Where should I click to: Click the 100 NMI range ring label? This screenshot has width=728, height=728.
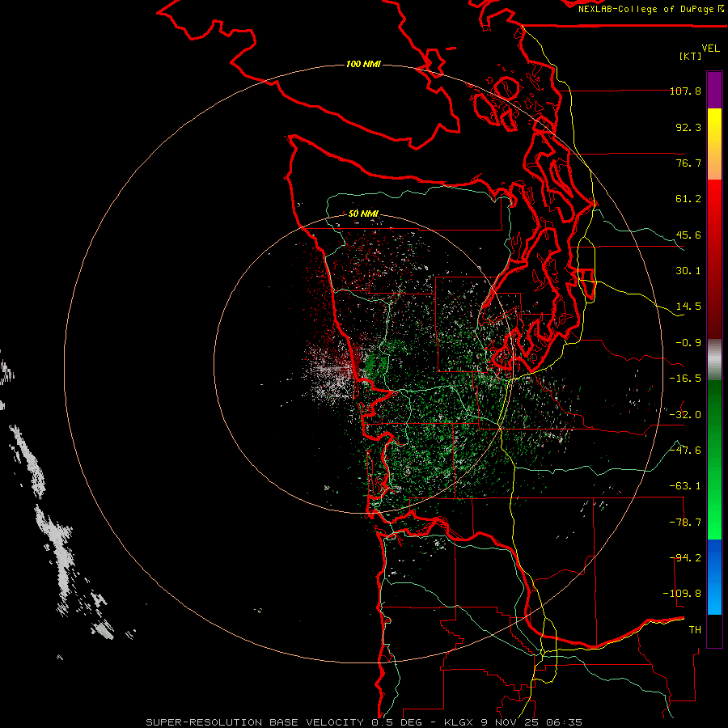click(x=363, y=64)
